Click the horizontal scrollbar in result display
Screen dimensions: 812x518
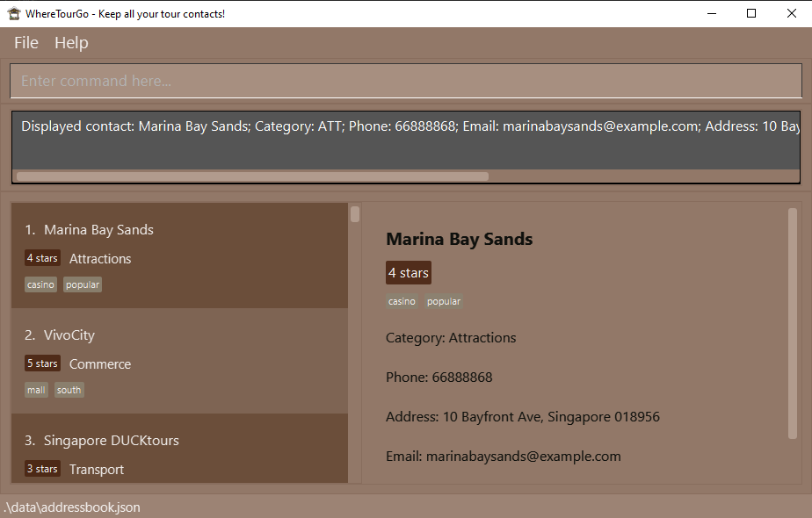pyautogui.click(x=252, y=176)
